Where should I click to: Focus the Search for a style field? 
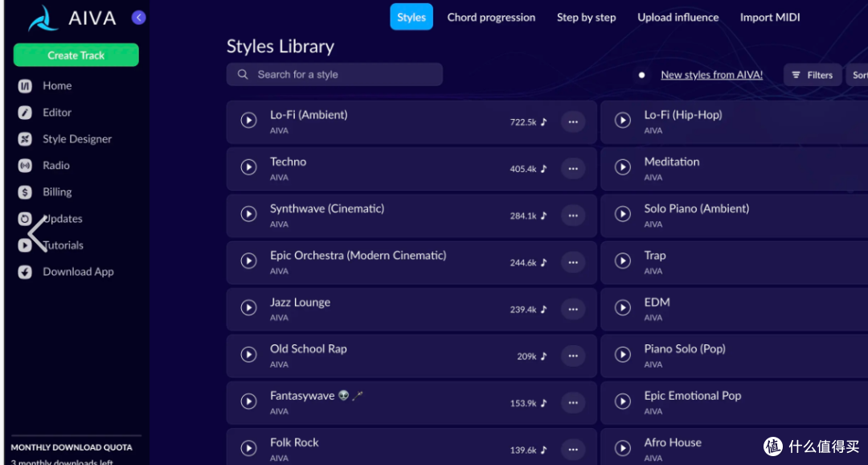pyautogui.click(x=334, y=74)
